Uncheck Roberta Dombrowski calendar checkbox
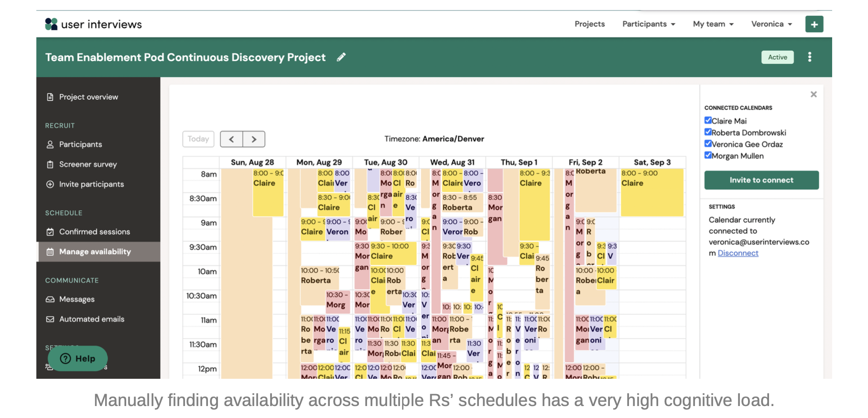The width and height of the screenshot is (868, 418). pos(708,132)
